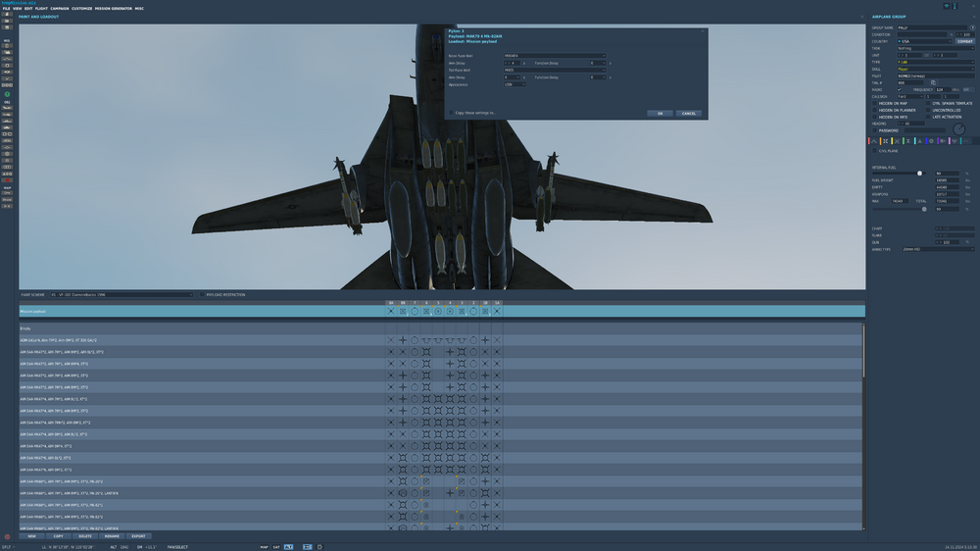Image resolution: width=980 pixels, height=551 pixels.
Task: Click the NEW loadout button
Action: pos(32,536)
